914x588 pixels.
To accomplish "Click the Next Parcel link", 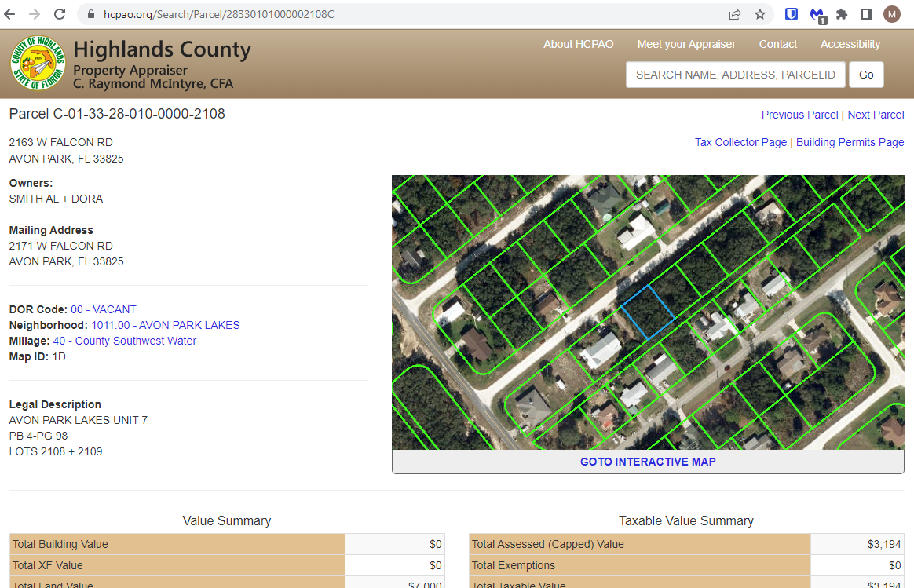I will [x=876, y=115].
